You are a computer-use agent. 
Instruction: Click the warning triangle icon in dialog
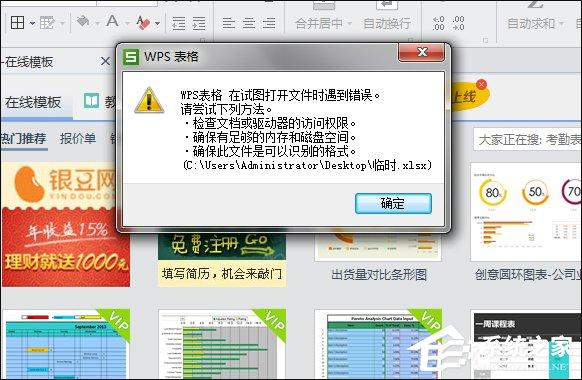click(149, 100)
